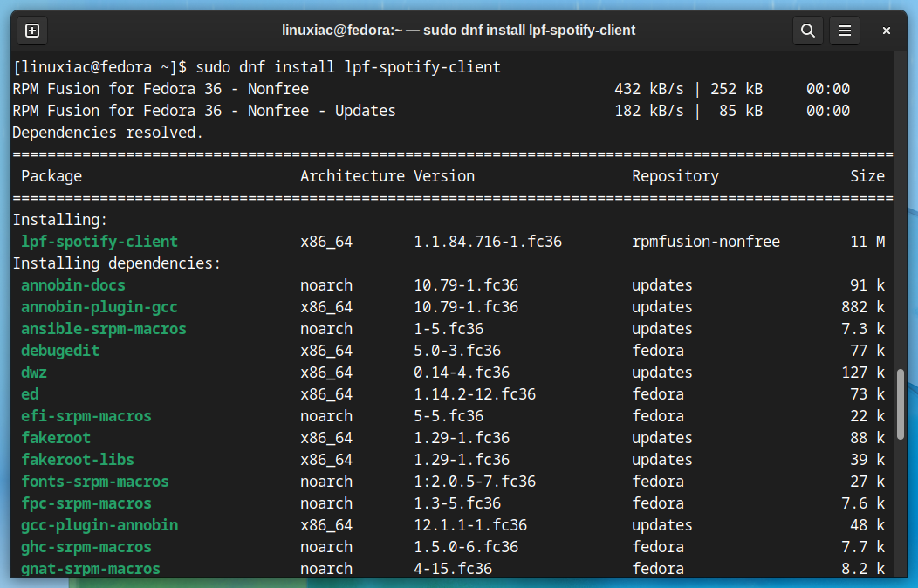Click the rpmfusion-nonfree repository text
Screen dimensions: 918x588
[706, 242]
